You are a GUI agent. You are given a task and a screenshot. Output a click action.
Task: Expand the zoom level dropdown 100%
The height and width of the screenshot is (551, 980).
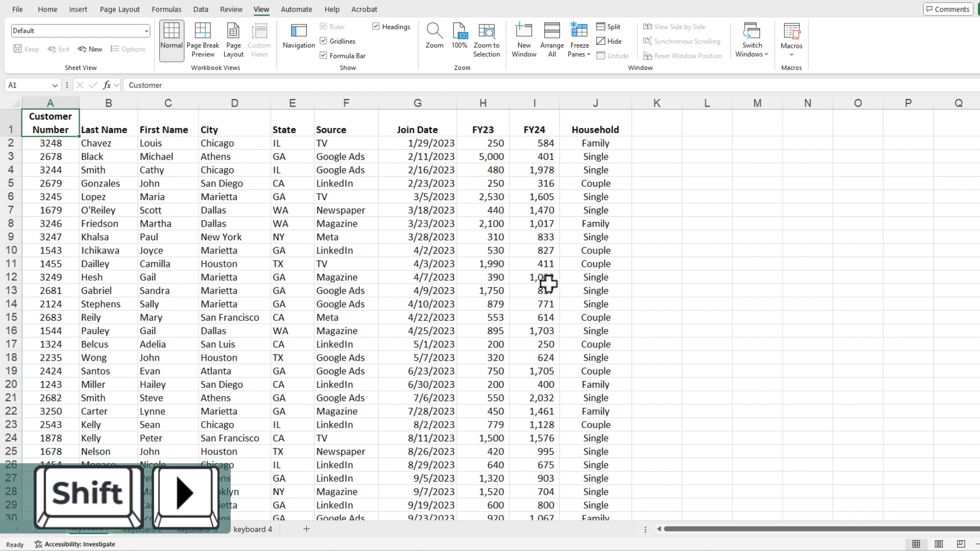460,39
